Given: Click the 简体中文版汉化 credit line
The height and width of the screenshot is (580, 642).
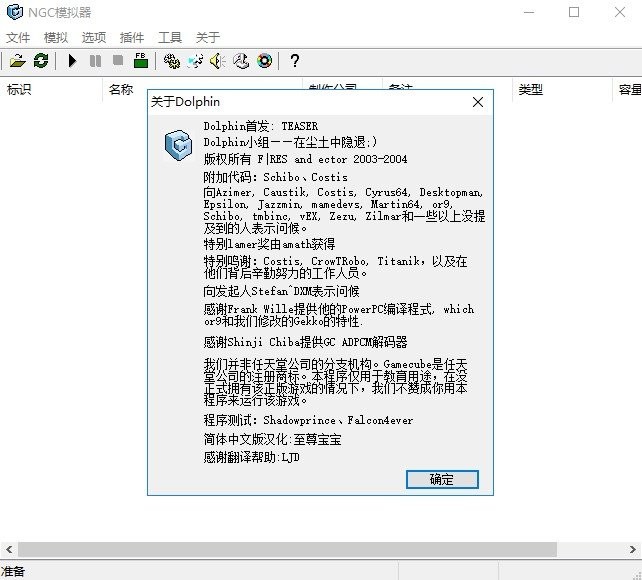Looking at the screenshot, I should point(272,440).
